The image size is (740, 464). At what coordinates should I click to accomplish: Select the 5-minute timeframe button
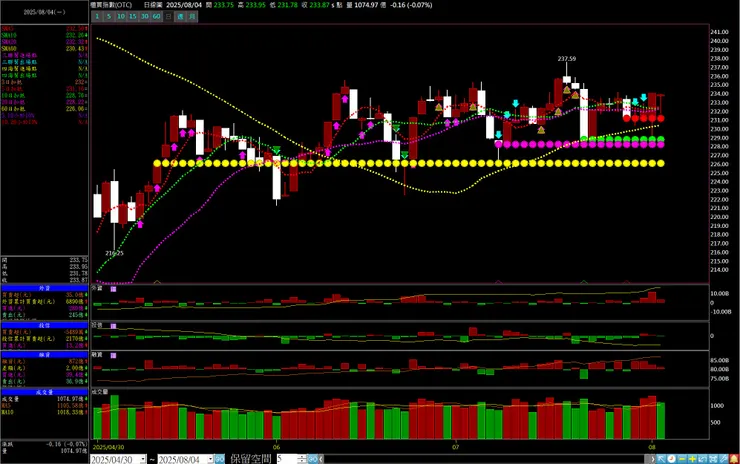click(109, 17)
